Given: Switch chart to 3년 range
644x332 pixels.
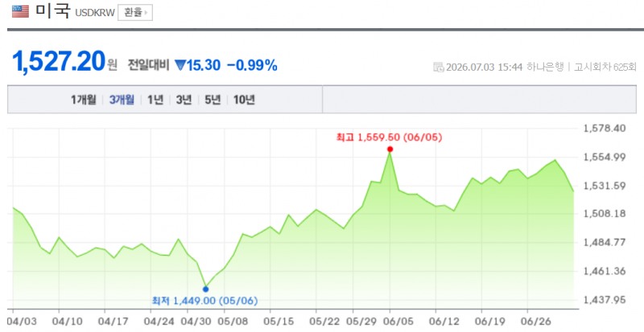Looking at the screenshot, I should point(184,100).
